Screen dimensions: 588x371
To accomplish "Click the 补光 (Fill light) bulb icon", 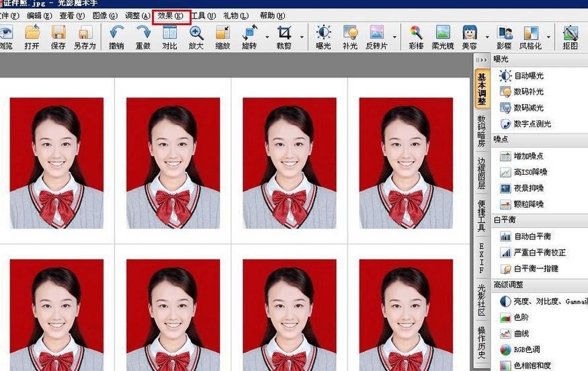I will coord(350,33).
